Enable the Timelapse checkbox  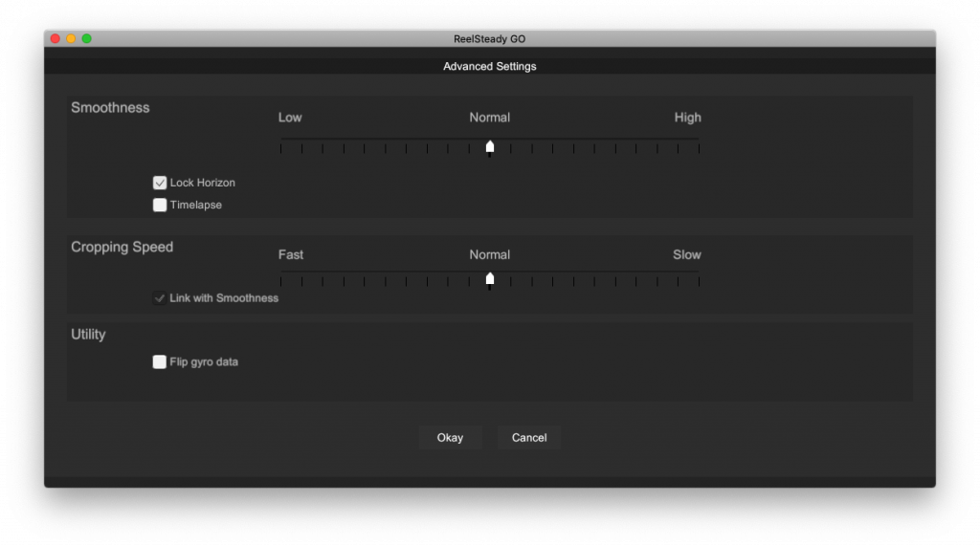click(160, 205)
